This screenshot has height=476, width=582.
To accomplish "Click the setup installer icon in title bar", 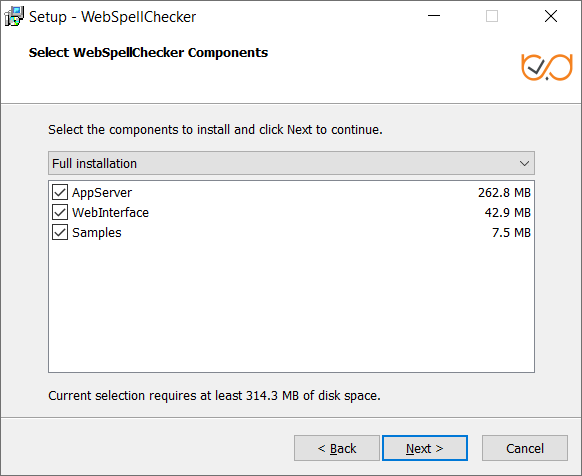I will click(14, 16).
